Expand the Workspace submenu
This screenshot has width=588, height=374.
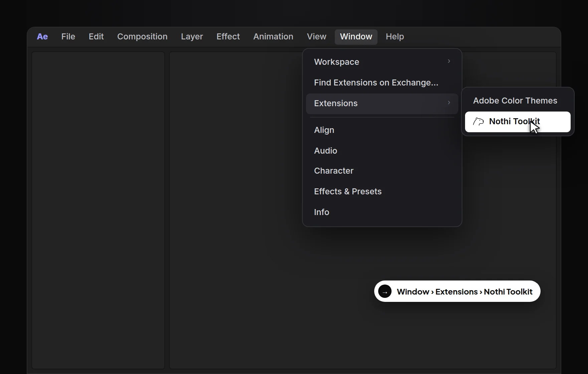(x=382, y=62)
